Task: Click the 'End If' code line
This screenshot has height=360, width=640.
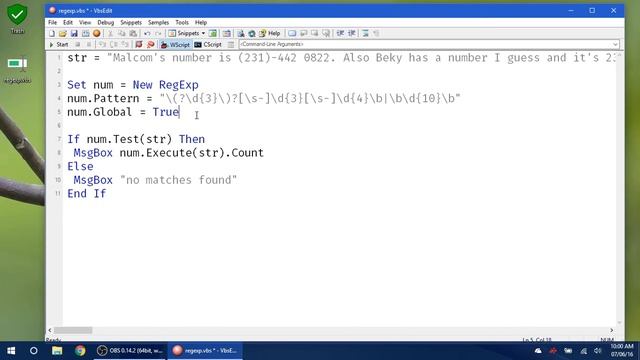Action: pyautogui.click(x=87, y=193)
